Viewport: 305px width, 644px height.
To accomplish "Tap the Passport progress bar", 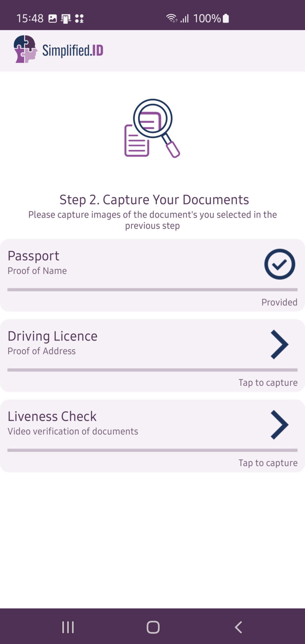I will pos(152,290).
